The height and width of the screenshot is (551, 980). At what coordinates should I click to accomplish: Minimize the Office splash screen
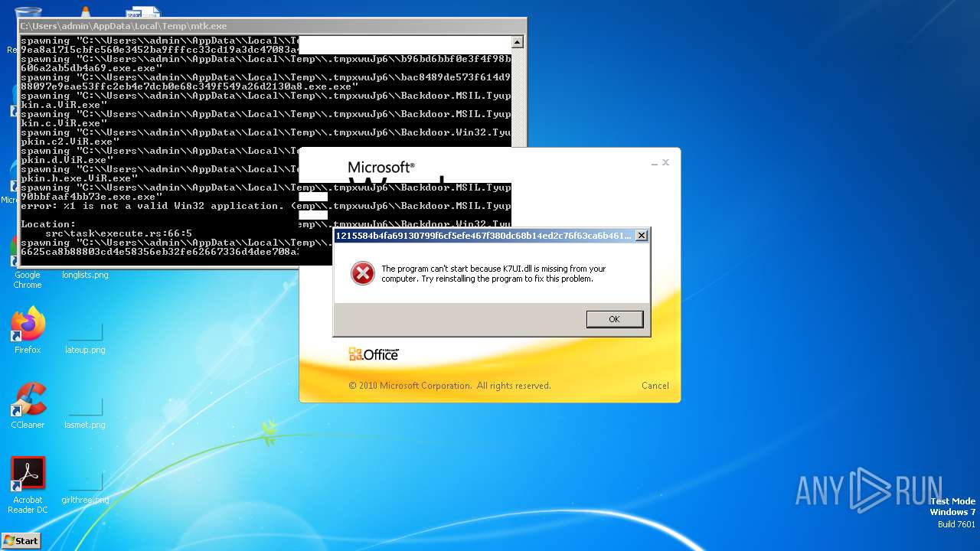pos(655,163)
